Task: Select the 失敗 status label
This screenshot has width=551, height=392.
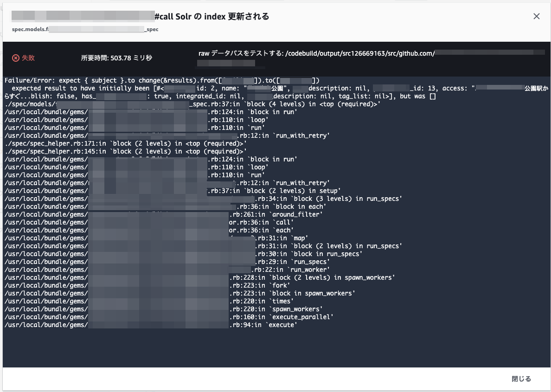Action: coord(28,58)
